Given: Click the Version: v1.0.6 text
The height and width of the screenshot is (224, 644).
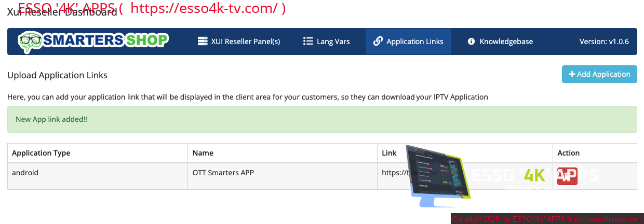Looking at the screenshot, I should click(604, 41).
